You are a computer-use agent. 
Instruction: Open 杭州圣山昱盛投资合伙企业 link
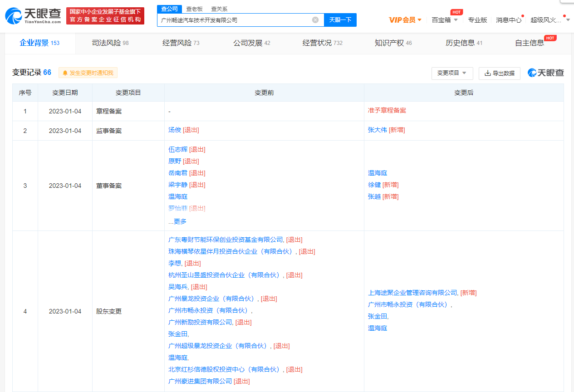226,275
